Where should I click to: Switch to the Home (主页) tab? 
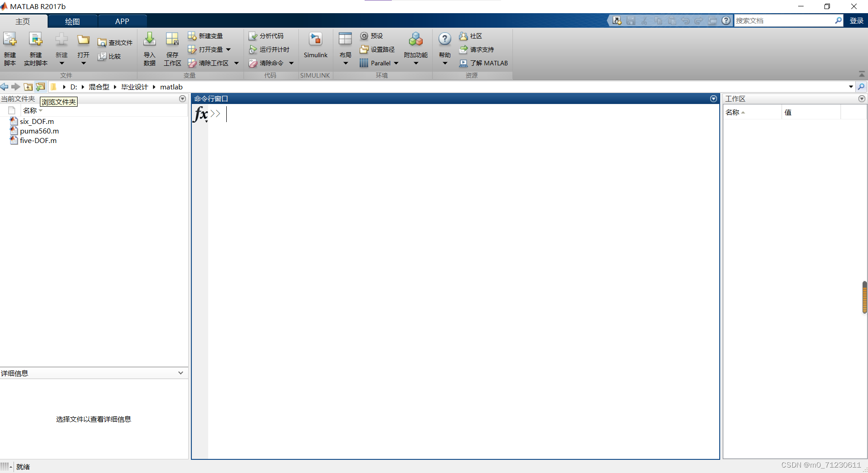point(23,21)
